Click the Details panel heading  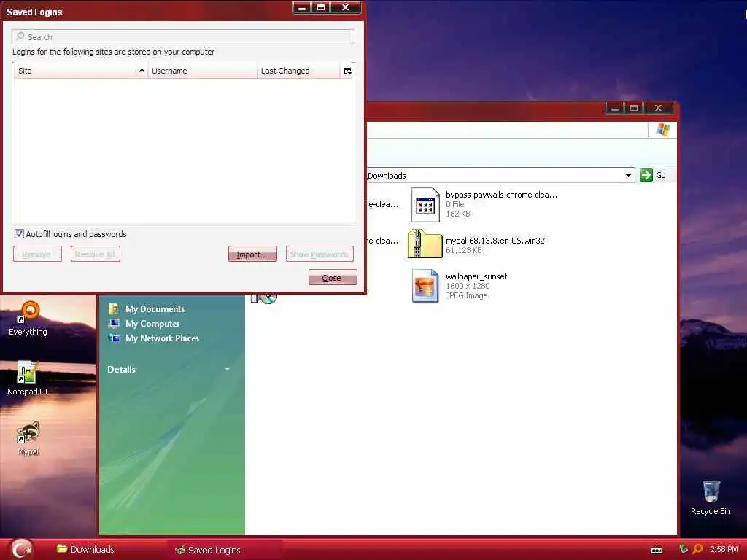(x=121, y=370)
